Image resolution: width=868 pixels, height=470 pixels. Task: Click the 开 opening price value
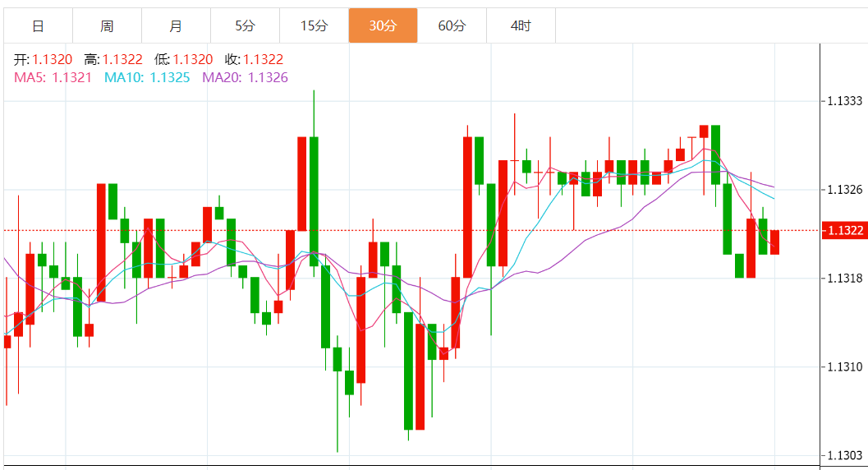click(53, 59)
